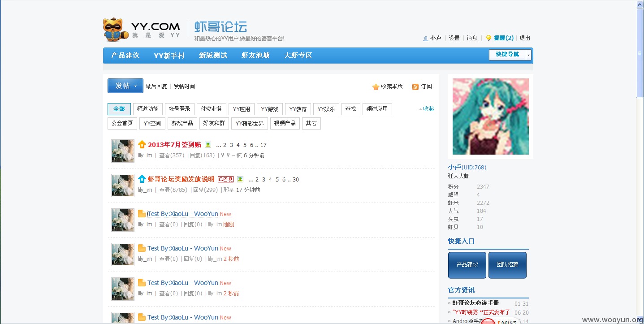Click the blue sticky arrow icon on 虾哥论坛奖励发放说明
Viewport: 644px width, 324px height.
click(x=142, y=179)
